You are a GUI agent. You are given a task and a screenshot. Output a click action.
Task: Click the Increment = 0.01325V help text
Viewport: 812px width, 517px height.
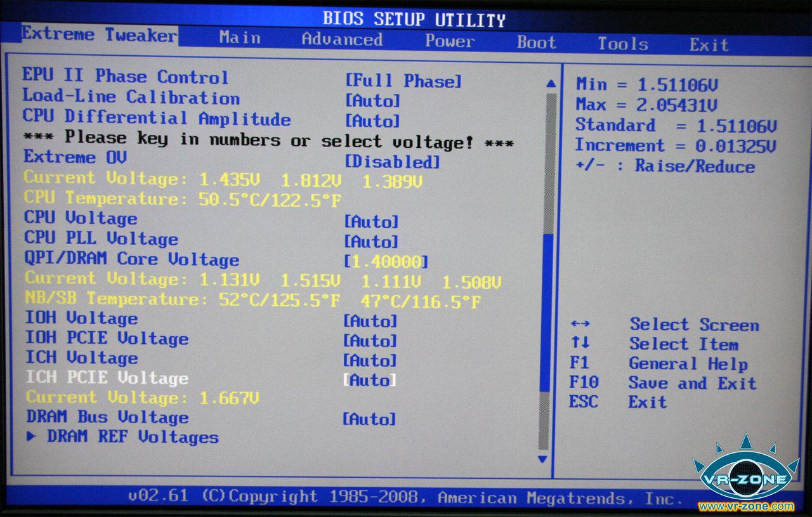(676, 145)
